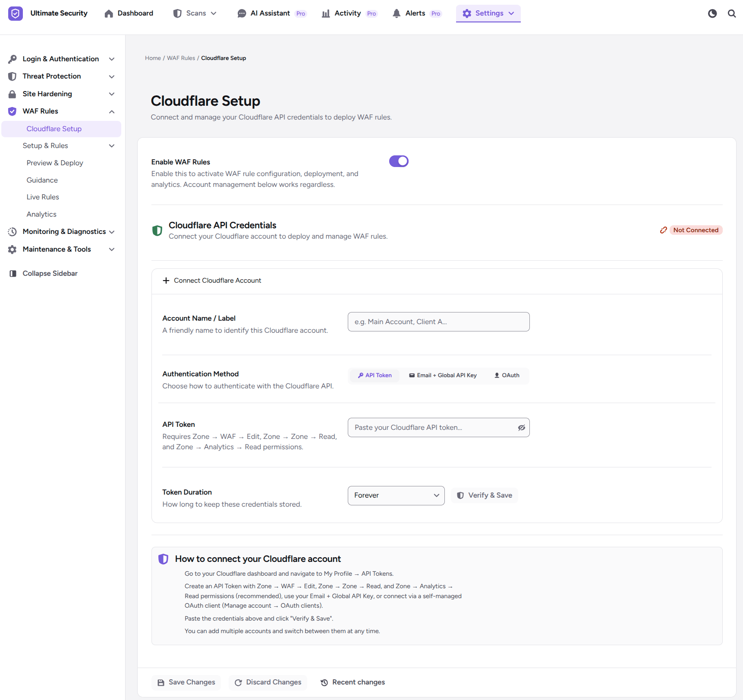Open Preview & Deploy sidebar item
Image resolution: width=743 pixels, height=700 pixels.
click(55, 163)
